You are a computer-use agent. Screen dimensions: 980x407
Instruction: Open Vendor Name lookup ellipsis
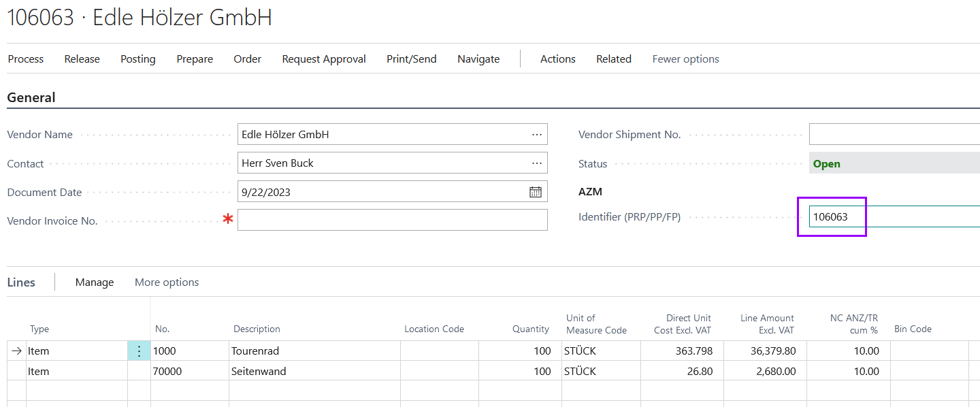coord(537,135)
